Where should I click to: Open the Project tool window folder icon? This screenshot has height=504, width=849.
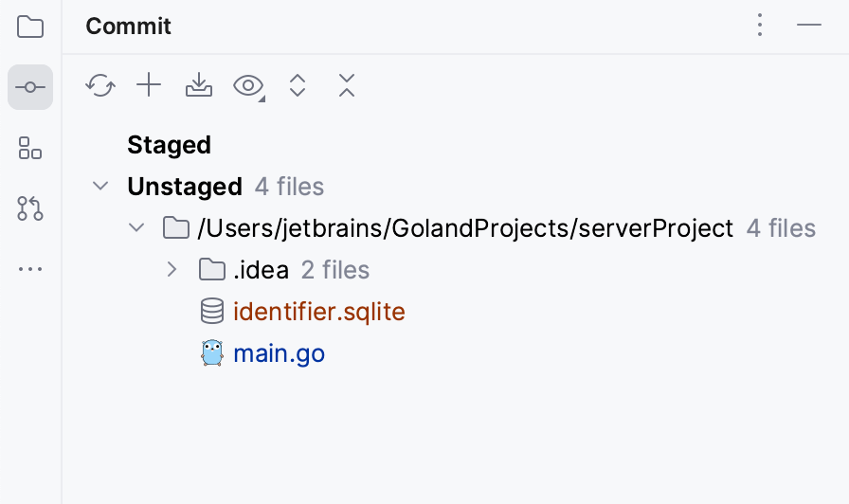(x=30, y=27)
